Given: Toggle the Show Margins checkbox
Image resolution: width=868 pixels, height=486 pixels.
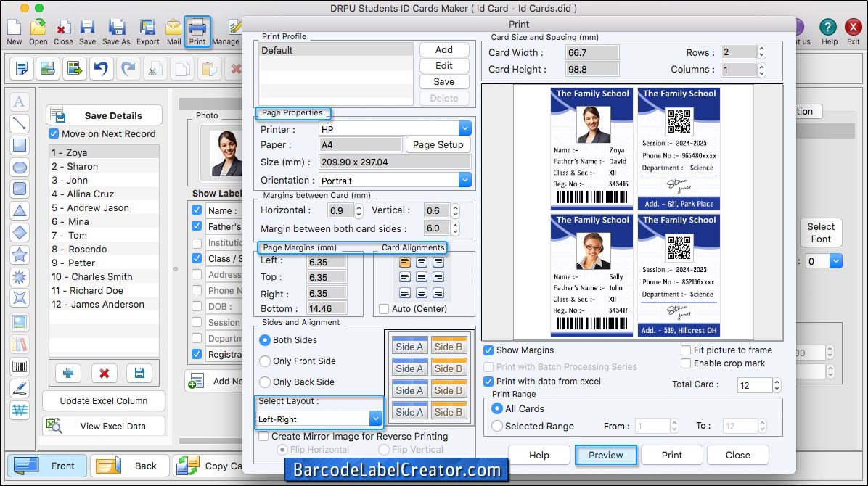Looking at the screenshot, I should coord(488,350).
